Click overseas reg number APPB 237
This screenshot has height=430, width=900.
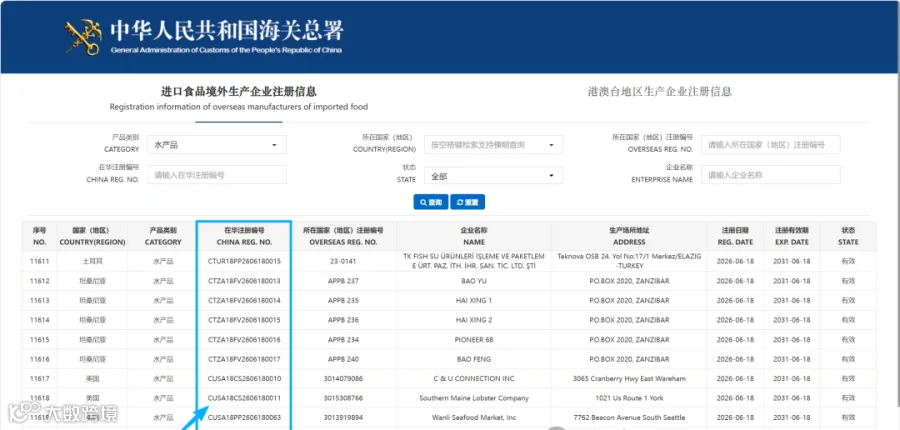click(343, 281)
